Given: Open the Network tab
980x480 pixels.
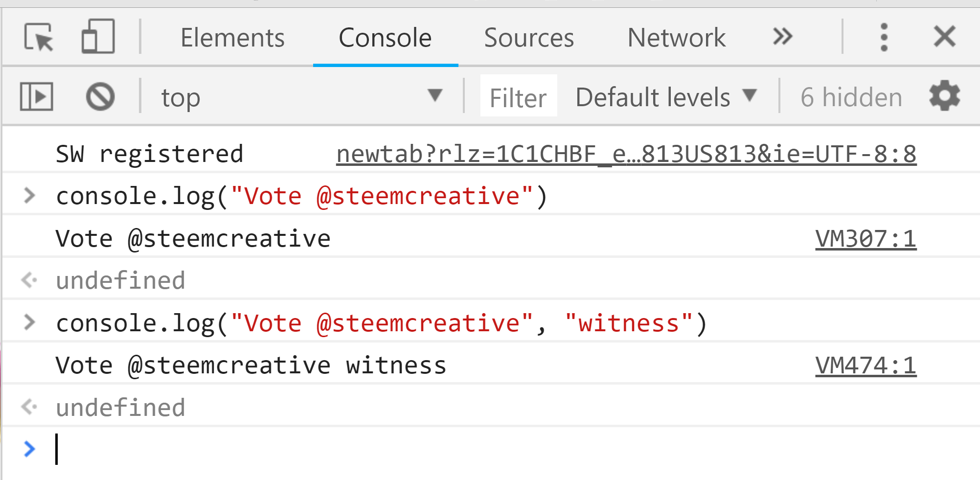Looking at the screenshot, I should click(677, 38).
